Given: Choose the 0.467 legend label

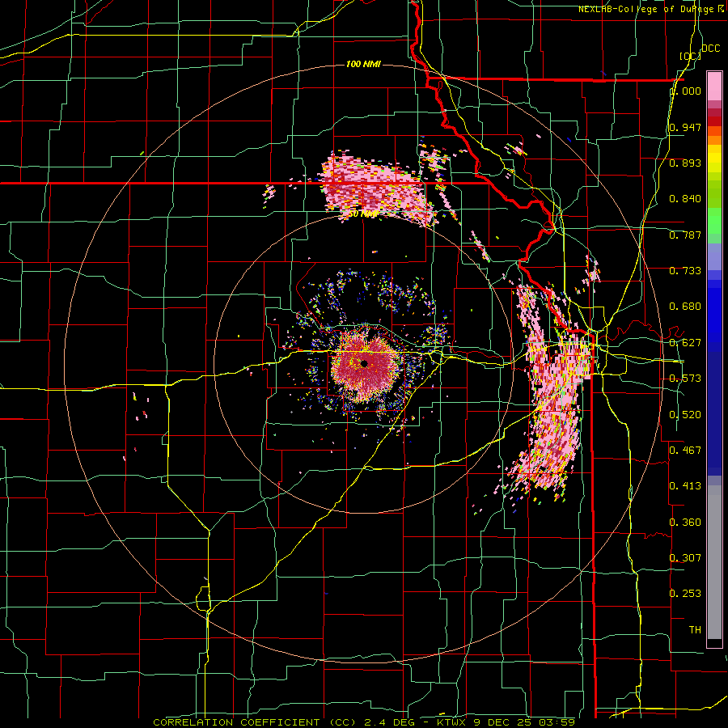Looking at the screenshot, I should click(685, 451).
